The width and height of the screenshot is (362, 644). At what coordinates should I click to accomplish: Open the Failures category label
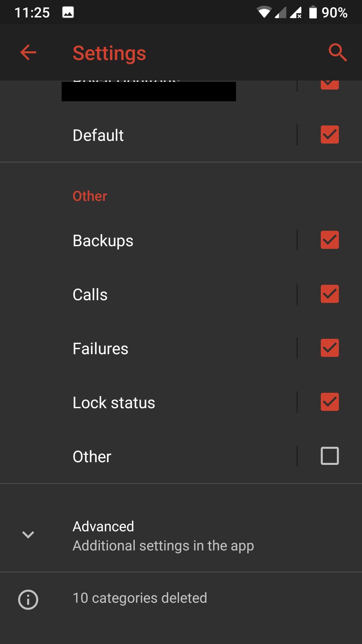100,348
